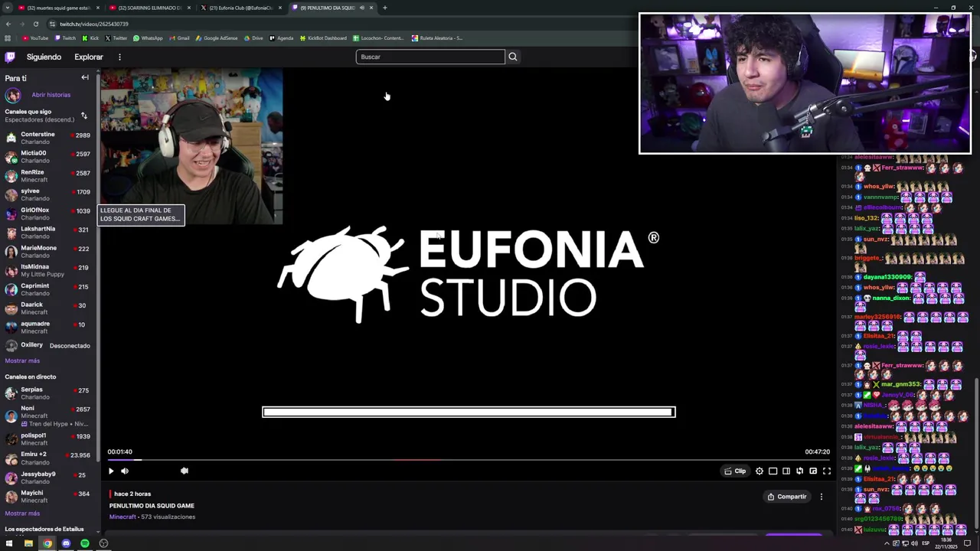Open video options menu beside Compartir
Screen dimensions: 980x551
pos(822,497)
